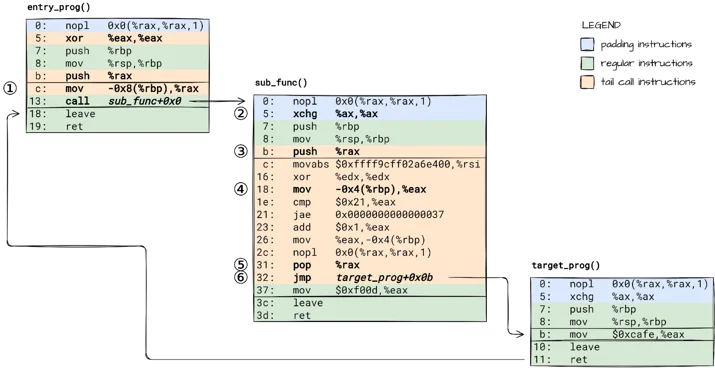Screen dimensions: 715x368
Task: Click the "entry_prog()" function title
Action: pyautogui.click(x=59, y=7)
